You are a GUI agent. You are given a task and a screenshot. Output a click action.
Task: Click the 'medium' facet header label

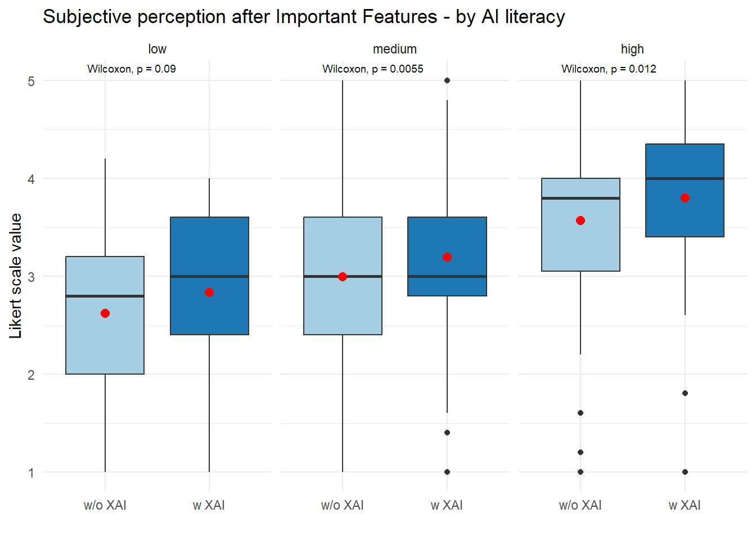(395, 49)
